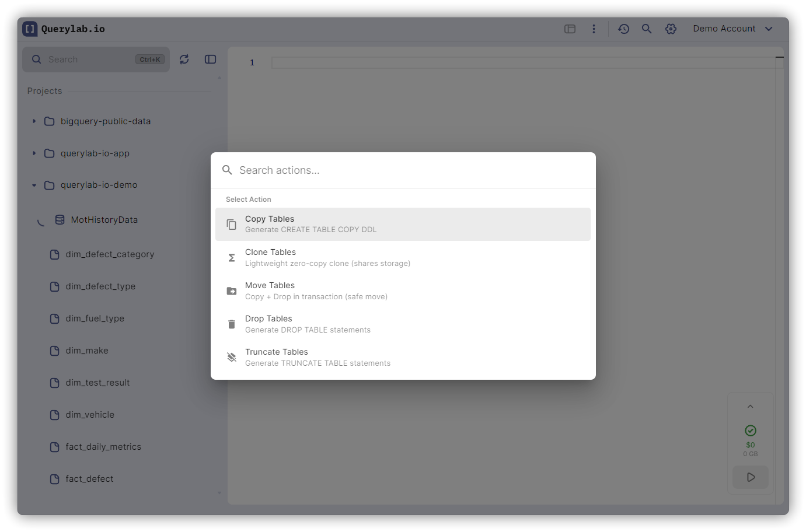806x532 pixels.
Task: Select the Copy Tables action
Action: click(402, 224)
